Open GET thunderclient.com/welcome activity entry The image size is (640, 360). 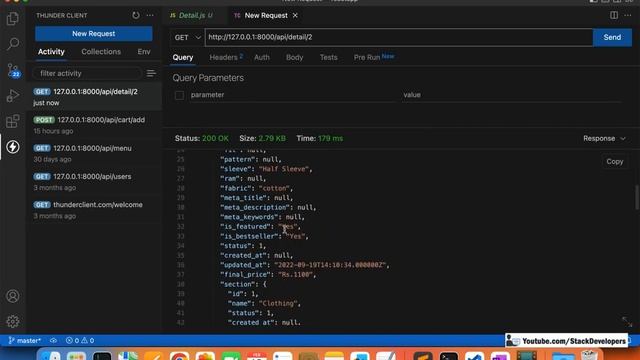pos(94,210)
